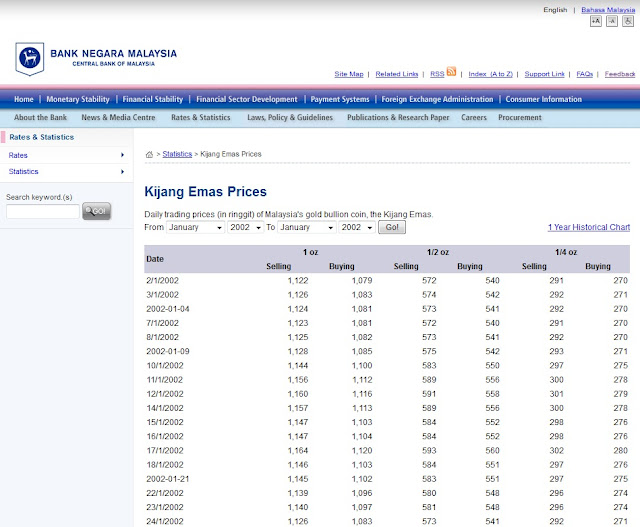Click the Date column header
This screenshot has width=640, height=527.
[x=155, y=259]
